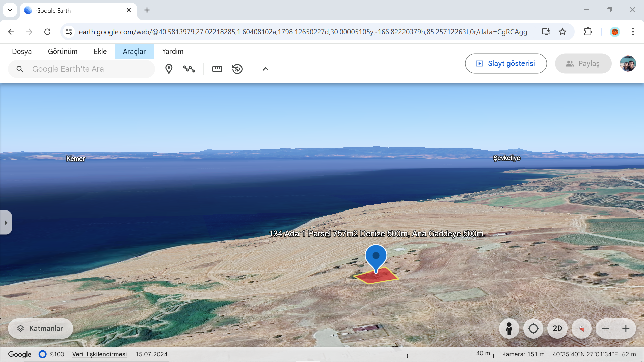Open the Araçlar menu
644x362 pixels.
tap(134, 51)
